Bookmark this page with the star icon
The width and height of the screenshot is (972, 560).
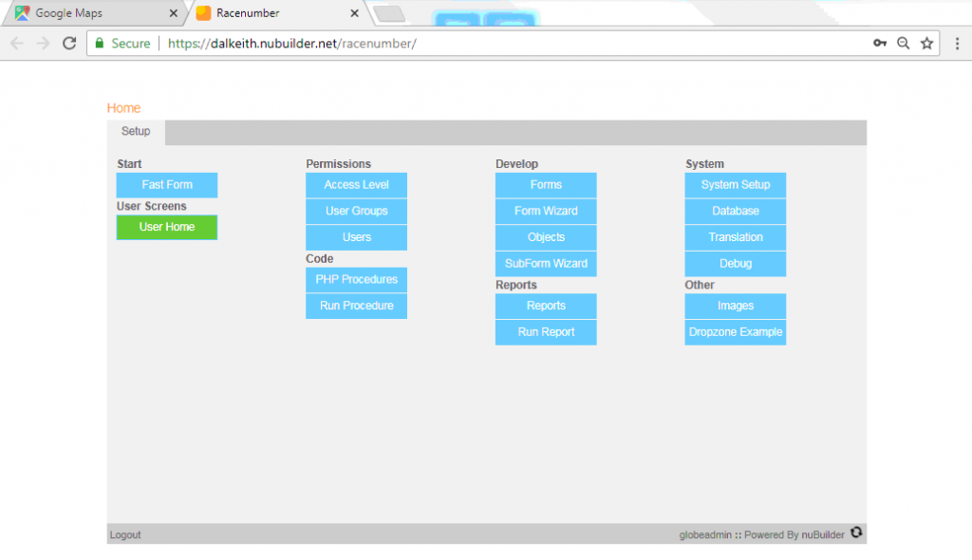(926, 44)
